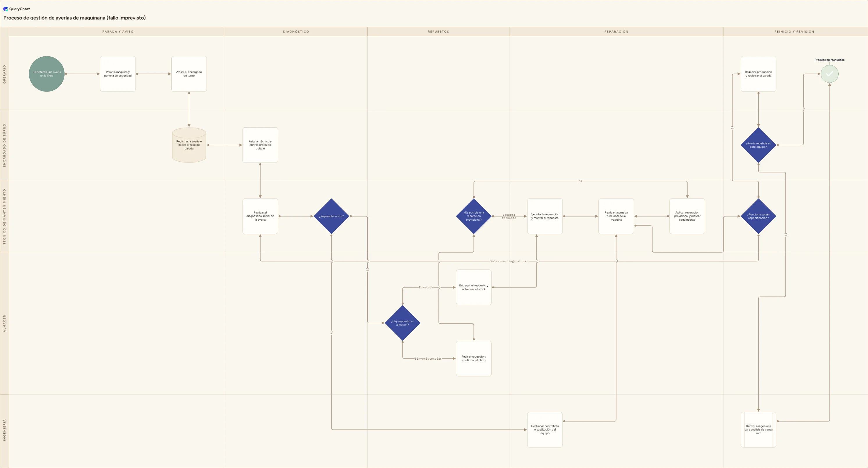868x468 pixels.
Task: Select the '¿Avería repetida en este equipo?' decision
Action: point(758,145)
